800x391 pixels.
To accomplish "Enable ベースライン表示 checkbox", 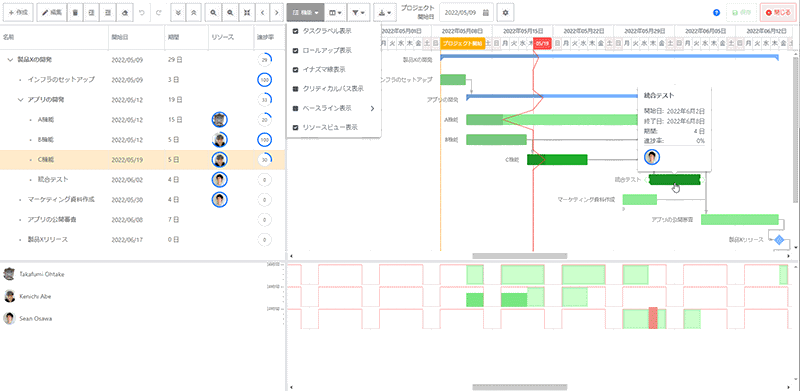I will coord(295,108).
